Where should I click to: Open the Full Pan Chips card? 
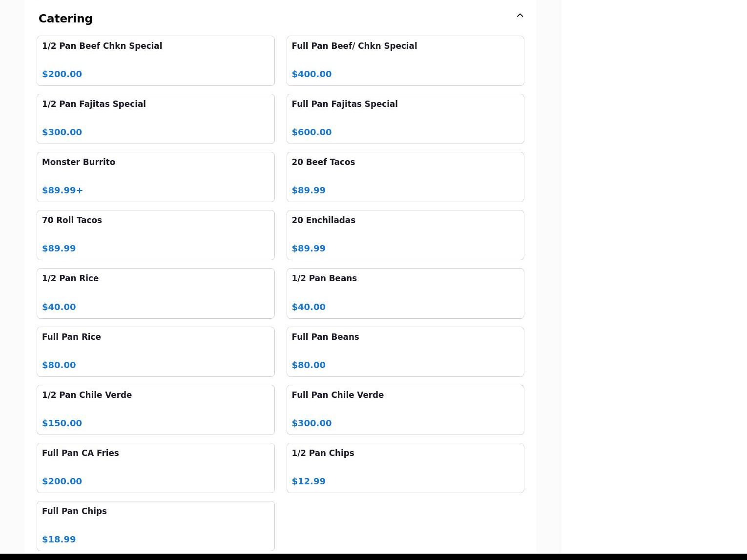(155, 526)
